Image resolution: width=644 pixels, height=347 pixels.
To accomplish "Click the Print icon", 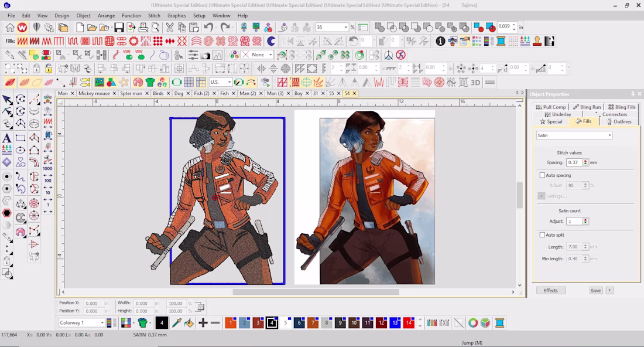I will [x=143, y=28].
